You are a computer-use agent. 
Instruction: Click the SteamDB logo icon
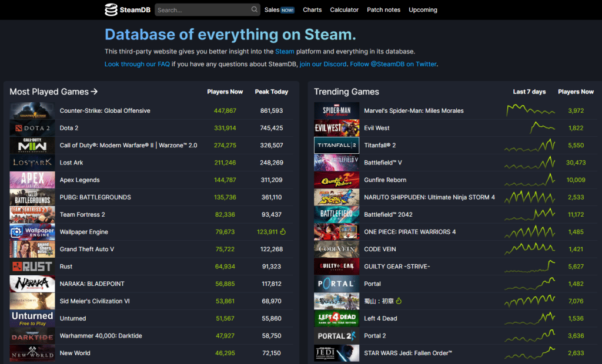point(111,9)
